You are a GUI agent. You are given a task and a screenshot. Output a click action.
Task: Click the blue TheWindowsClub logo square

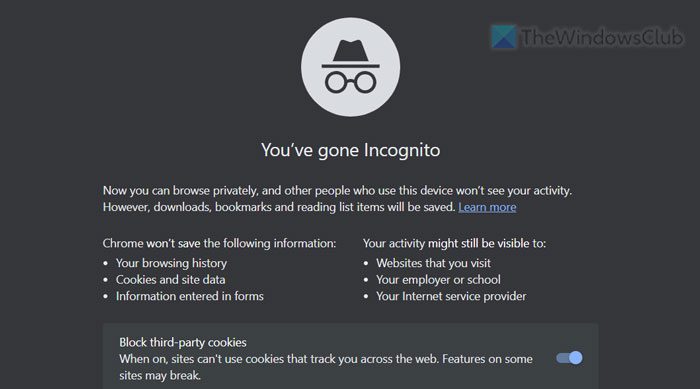pos(504,37)
